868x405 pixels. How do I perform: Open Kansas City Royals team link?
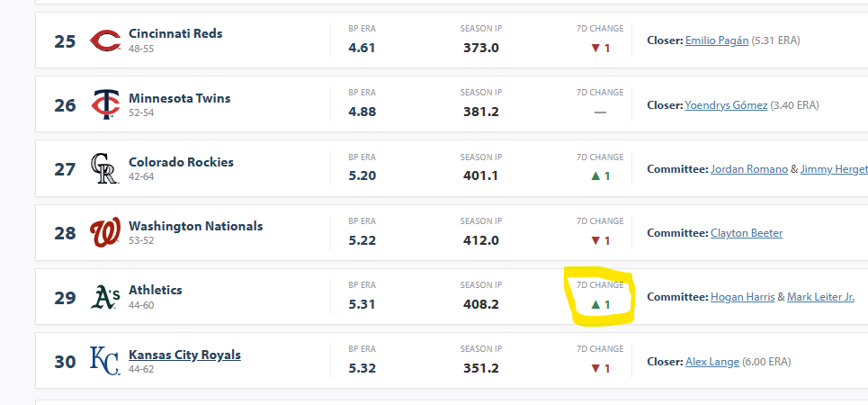pos(185,355)
